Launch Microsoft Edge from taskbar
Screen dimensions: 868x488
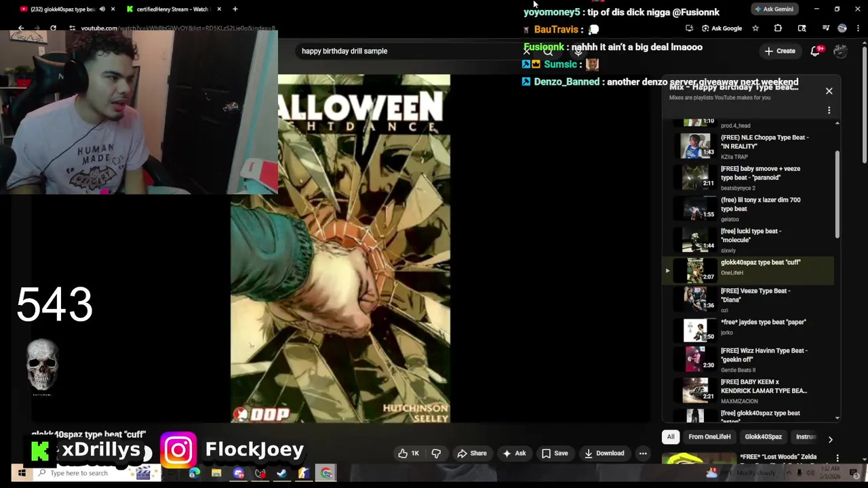(x=195, y=473)
